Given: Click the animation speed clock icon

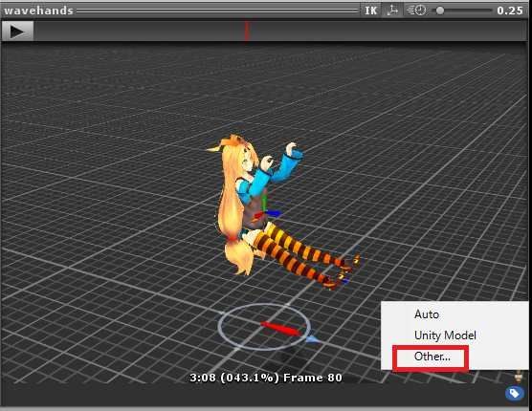Looking at the screenshot, I should coord(416,11).
